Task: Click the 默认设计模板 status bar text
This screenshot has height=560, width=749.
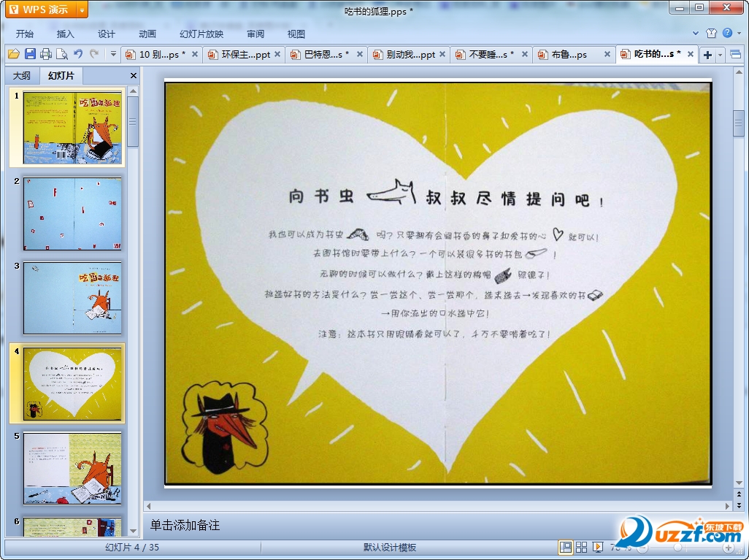Action: [390, 548]
